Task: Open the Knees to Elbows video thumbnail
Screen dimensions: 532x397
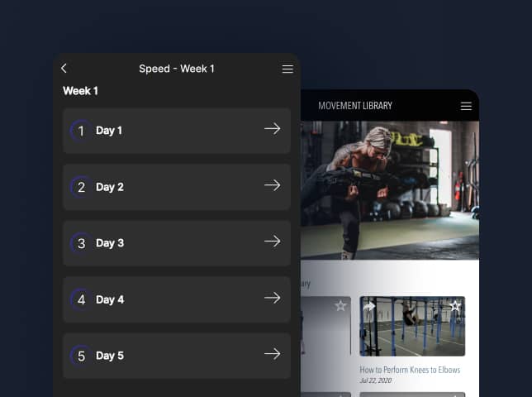Action: pyautogui.click(x=412, y=327)
